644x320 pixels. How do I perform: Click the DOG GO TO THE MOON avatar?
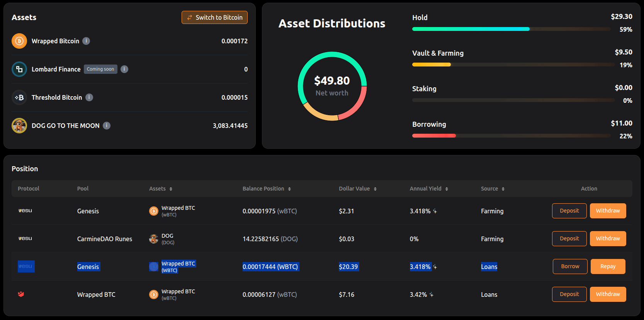(x=19, y=126)
